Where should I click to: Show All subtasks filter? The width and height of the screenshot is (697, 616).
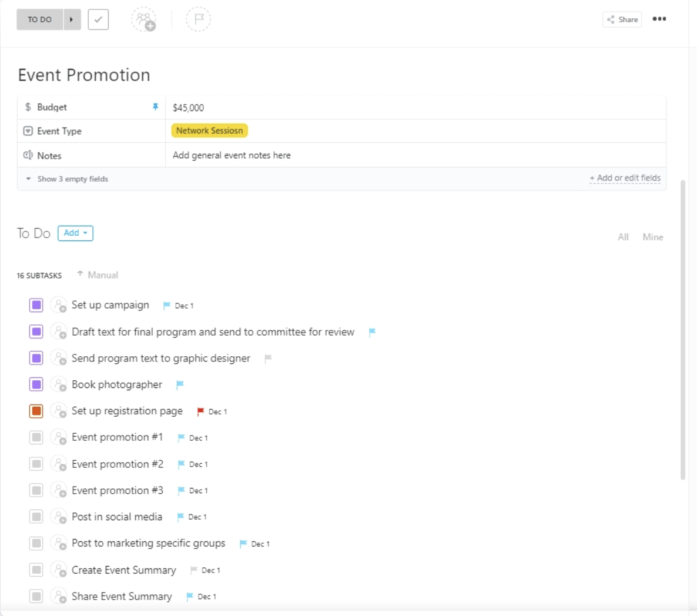point(623,237)
